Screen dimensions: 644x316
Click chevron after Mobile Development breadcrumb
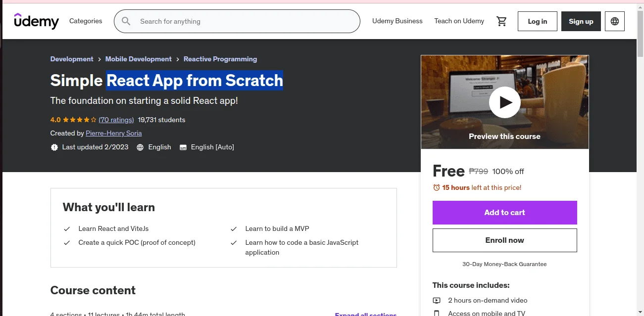coord(178,59)
